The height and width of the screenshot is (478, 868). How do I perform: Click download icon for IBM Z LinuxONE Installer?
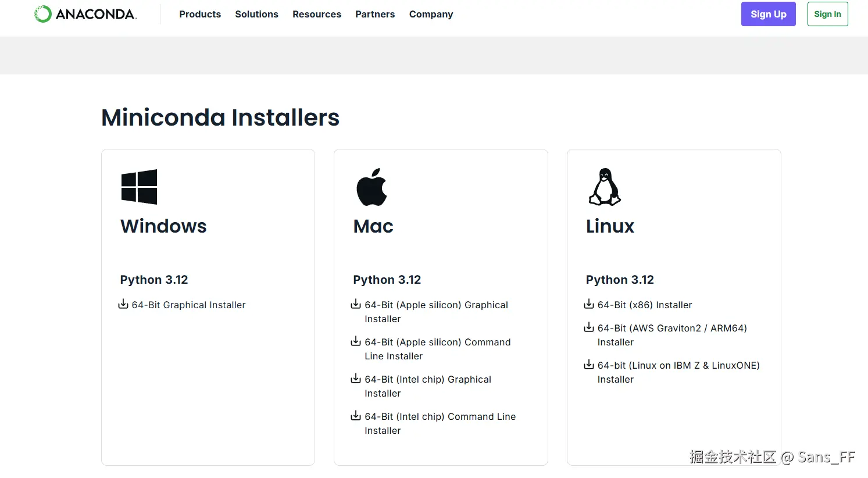(x=589, y=365)
